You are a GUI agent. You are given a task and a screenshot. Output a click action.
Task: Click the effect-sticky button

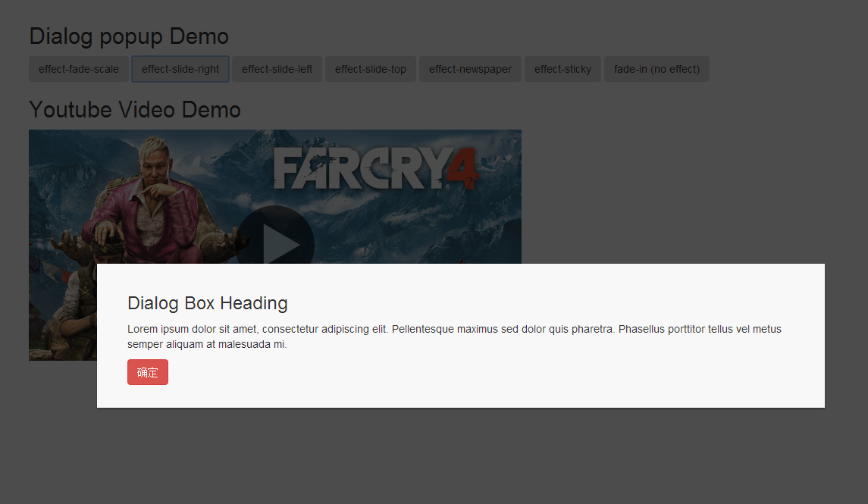pyautogui.click(x=562, y=69)
